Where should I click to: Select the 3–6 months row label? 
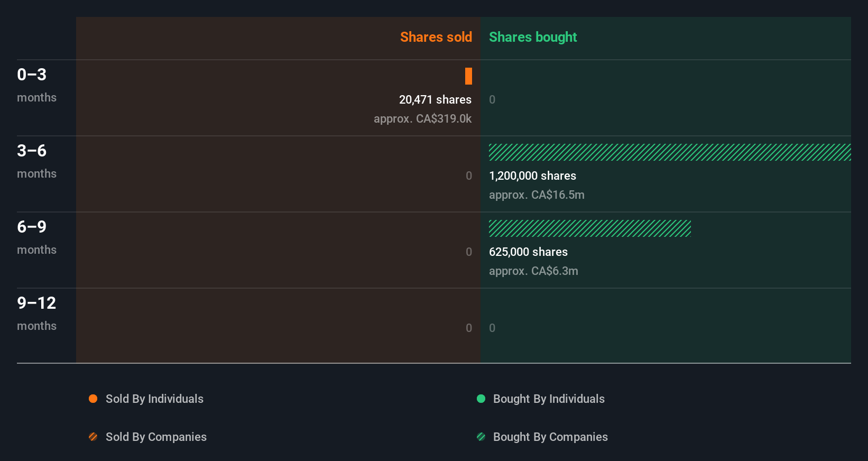[36, 161]
